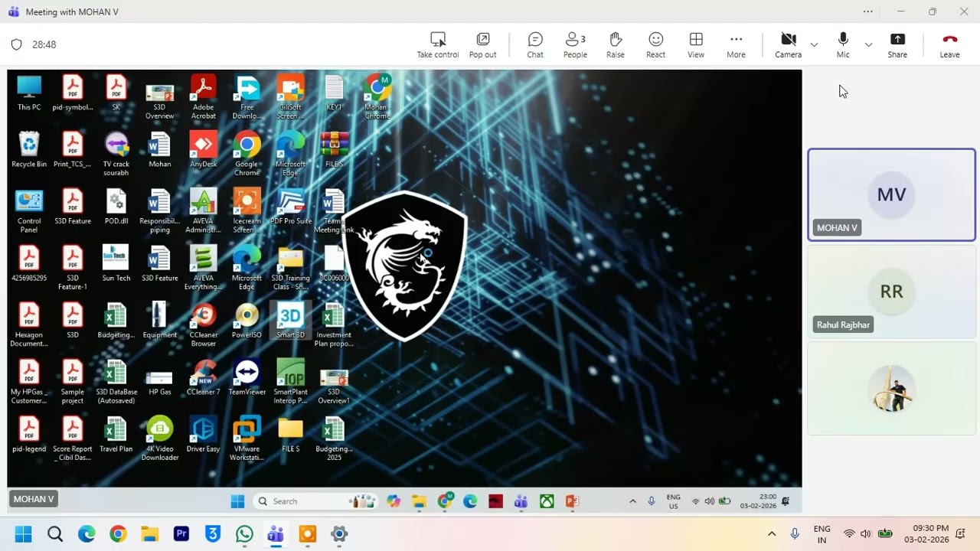Image resolution: width=980 pixels, height=551 pixels.
Task: Open Premiere Pro from the Windows taskbar
Action: [x=181, y=533]
